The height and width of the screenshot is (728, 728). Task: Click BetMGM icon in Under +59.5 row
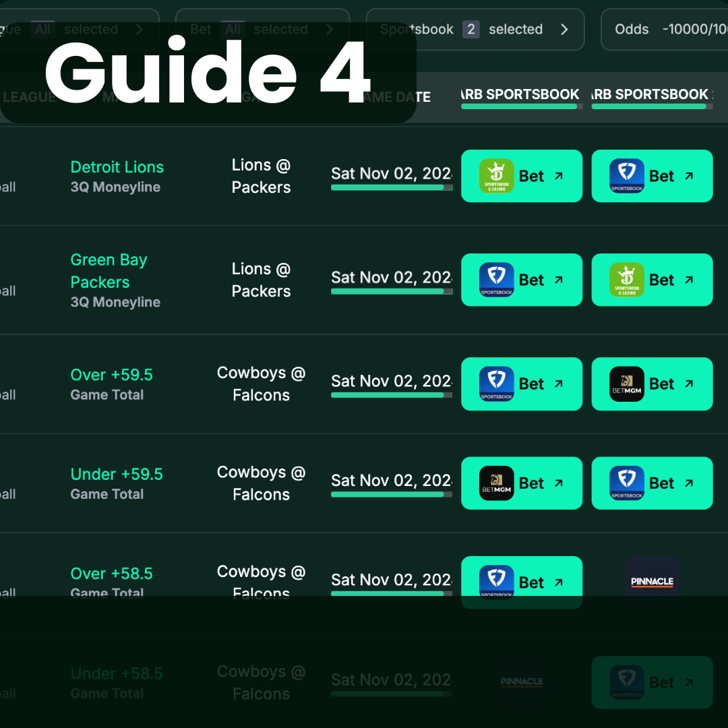[496, 483]
